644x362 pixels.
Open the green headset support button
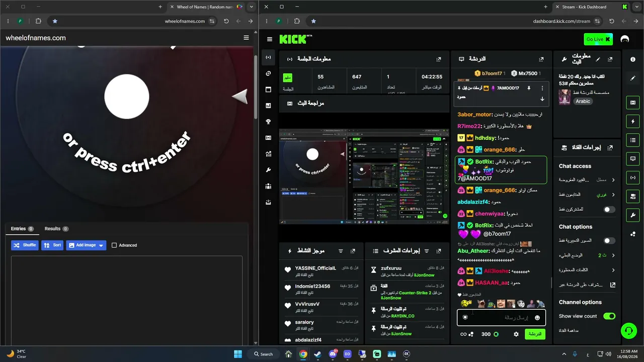point(628,330)
